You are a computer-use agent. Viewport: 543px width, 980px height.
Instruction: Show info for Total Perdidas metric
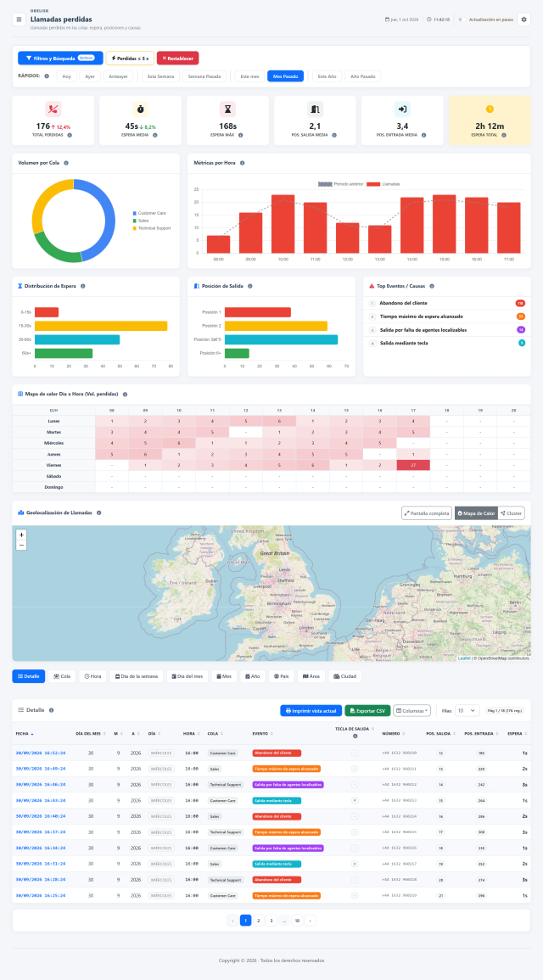[x=70, y=135]
